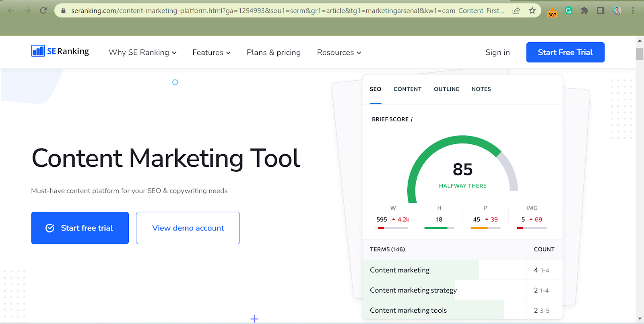644x324 pixels.
Task: Open the user profile avatar
Action: (617, 10)
